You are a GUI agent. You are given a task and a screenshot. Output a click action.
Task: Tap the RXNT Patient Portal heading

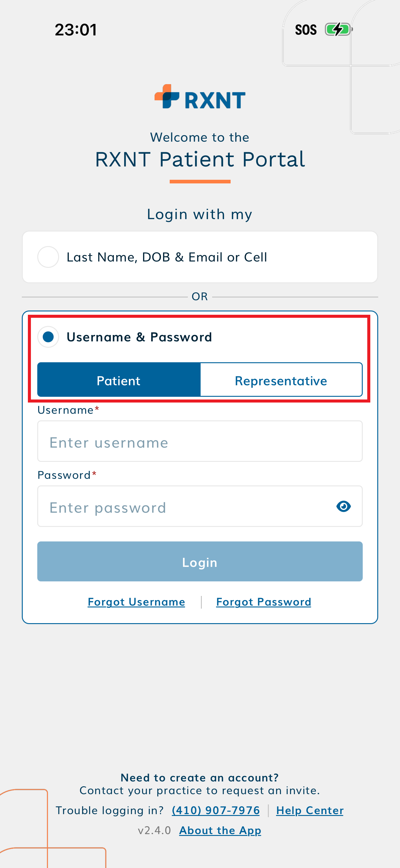pyautogui.click(x=200, y=159)
